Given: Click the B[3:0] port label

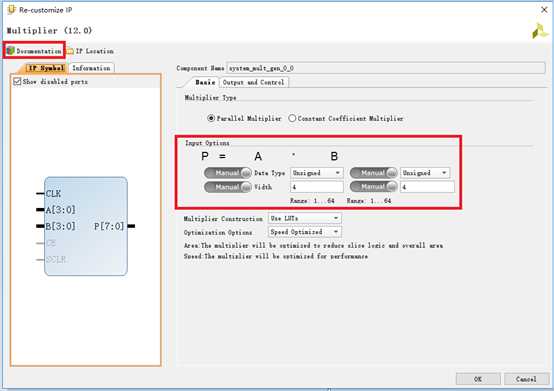Looking at the screenshot, I should pos(60,226).
